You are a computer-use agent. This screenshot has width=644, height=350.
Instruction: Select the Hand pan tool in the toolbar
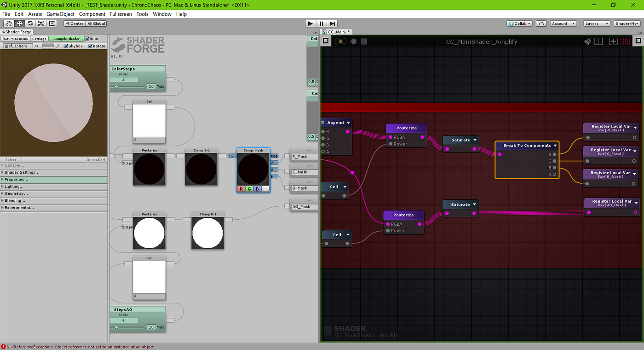point(8,23)
